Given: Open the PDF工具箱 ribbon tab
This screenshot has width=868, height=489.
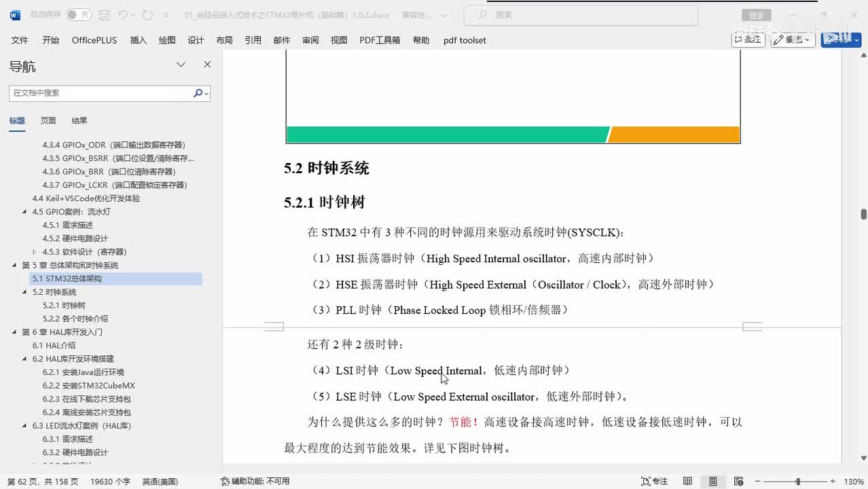Looking at the screenshot, I should click(380, 40).
